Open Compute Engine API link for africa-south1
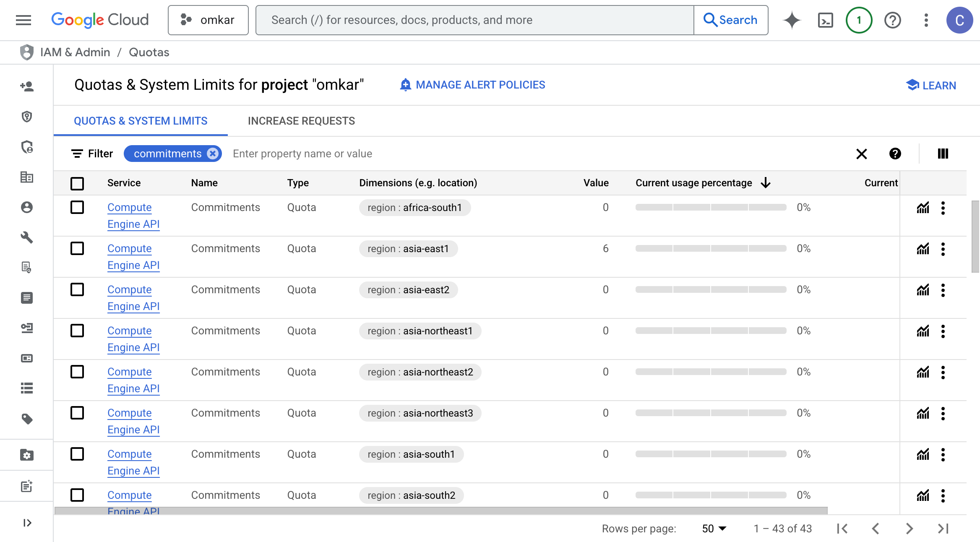Image resolution: width=980 pixels, height=542 pixels. pos(130,208)
